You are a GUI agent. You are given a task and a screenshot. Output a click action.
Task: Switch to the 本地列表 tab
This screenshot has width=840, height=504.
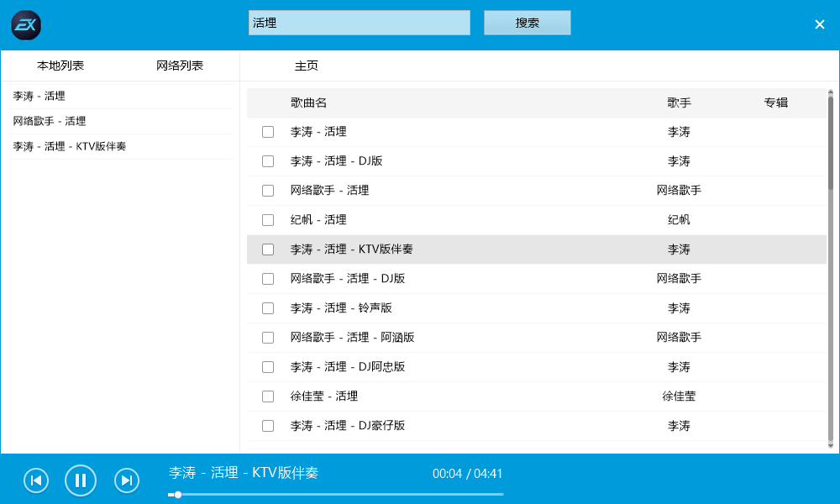click(x=59, y=66)
